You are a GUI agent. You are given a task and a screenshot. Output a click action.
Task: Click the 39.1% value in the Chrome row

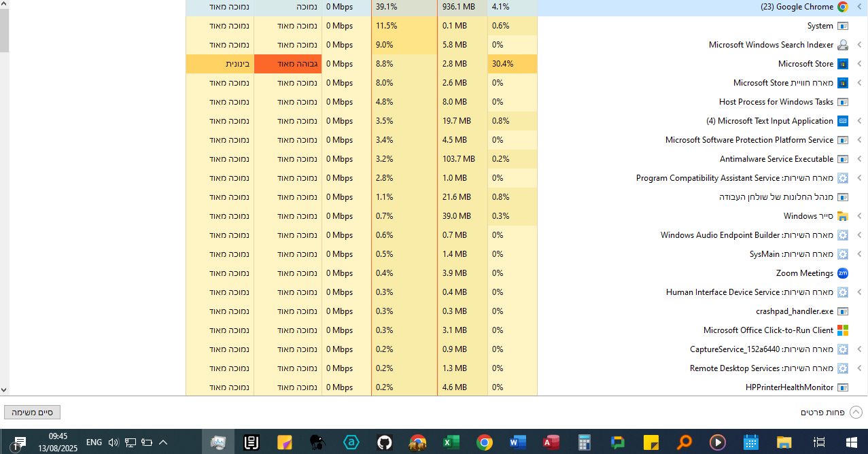pos(405,7)
